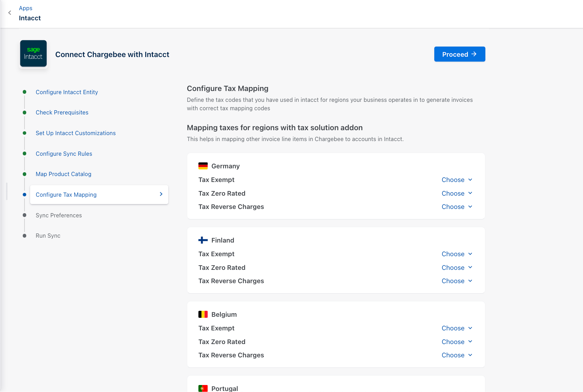Click the Germany flag icon
This screenshot has height=392, width=583.
click(x=203, y=166)
